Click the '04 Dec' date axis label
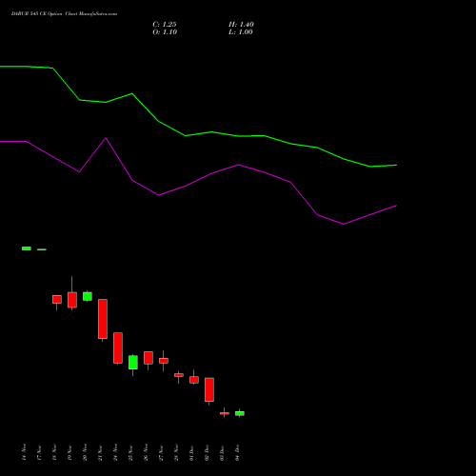The image size is (476, 476). point(237,452)
